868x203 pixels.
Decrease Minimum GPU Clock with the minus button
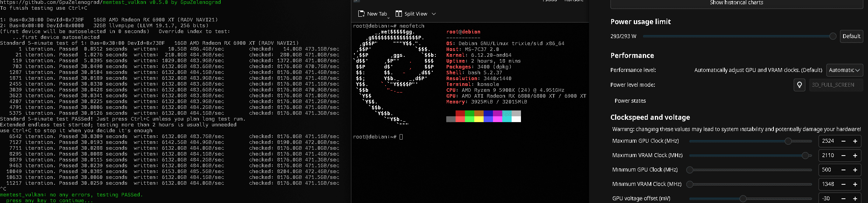[843, 170]
